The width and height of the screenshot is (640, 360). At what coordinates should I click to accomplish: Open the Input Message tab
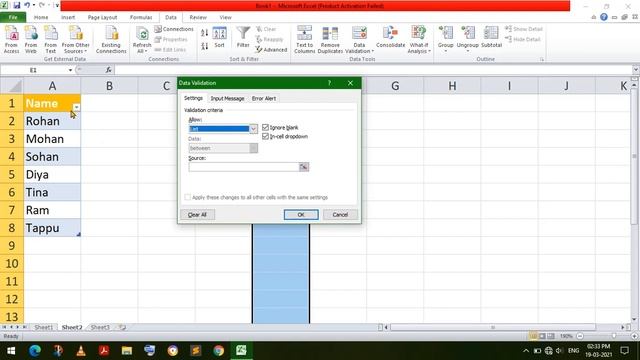point(227,99)
